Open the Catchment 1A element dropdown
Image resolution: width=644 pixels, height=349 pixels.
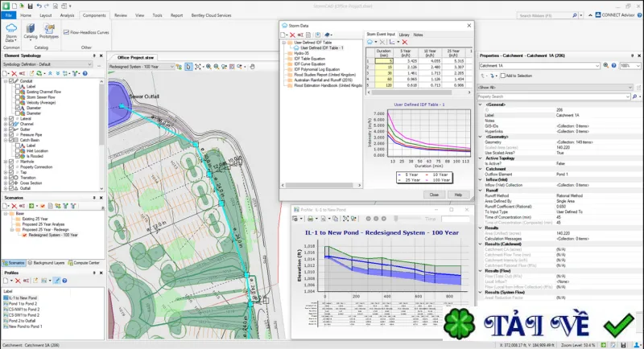tap(539, 66)
